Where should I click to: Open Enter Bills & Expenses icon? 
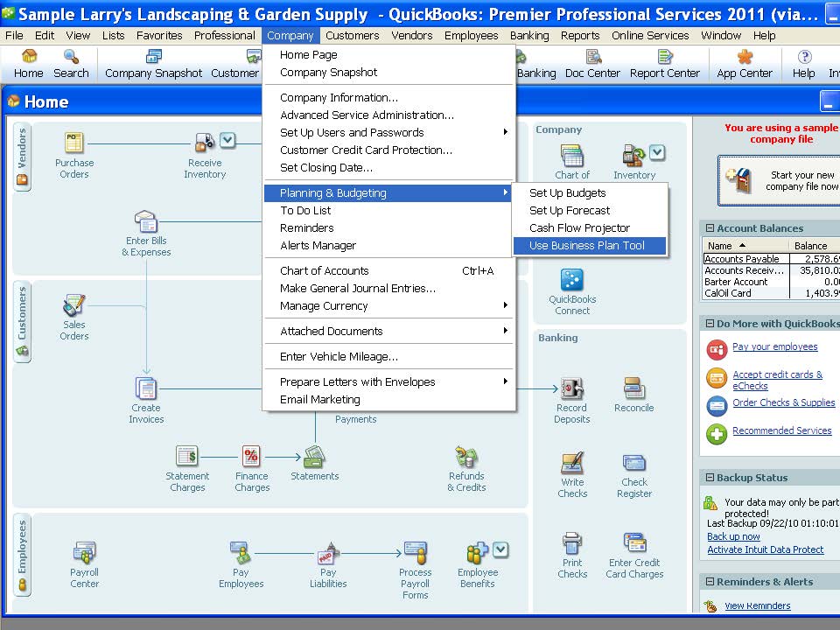pos(146,221)
